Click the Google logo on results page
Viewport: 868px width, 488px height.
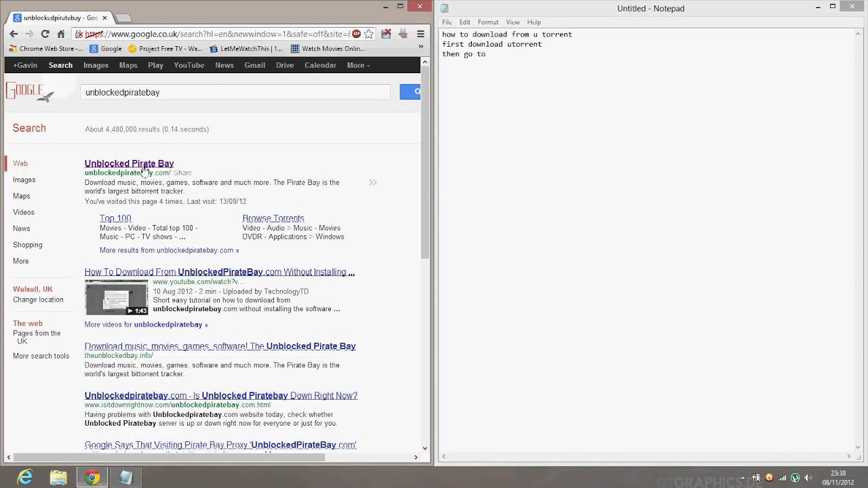pyautogui.click(x=30, y=92)
